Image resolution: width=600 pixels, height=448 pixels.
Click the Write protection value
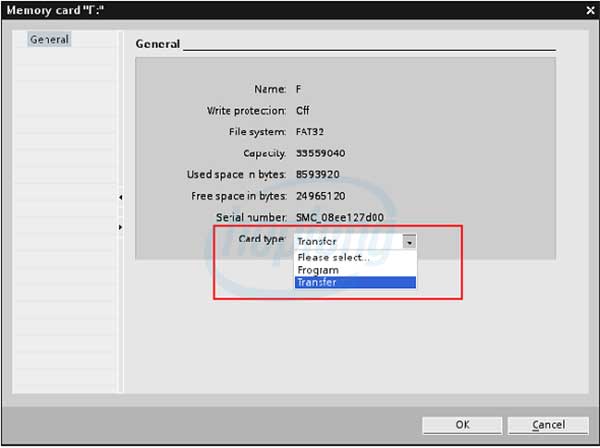click(x=303, y=111)
